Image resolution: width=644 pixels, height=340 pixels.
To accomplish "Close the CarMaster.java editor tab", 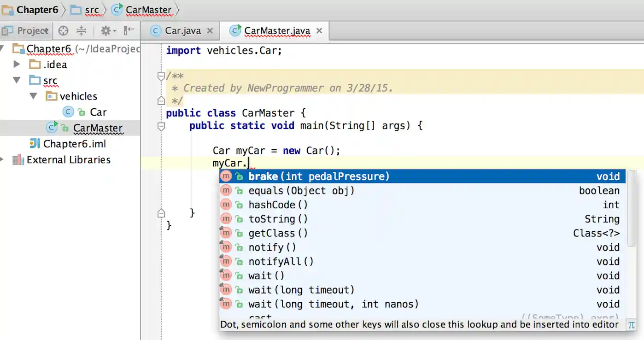I will pos(319,31).
